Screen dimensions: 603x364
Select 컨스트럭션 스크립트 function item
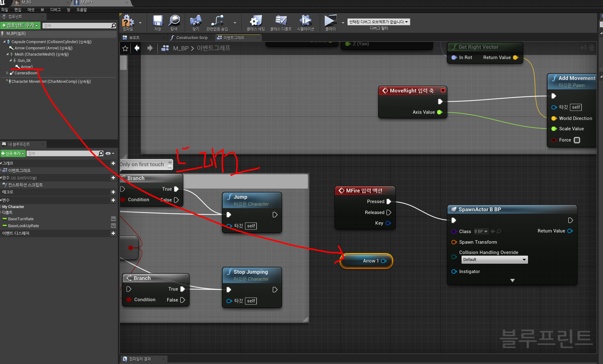[x=25, y=185]
